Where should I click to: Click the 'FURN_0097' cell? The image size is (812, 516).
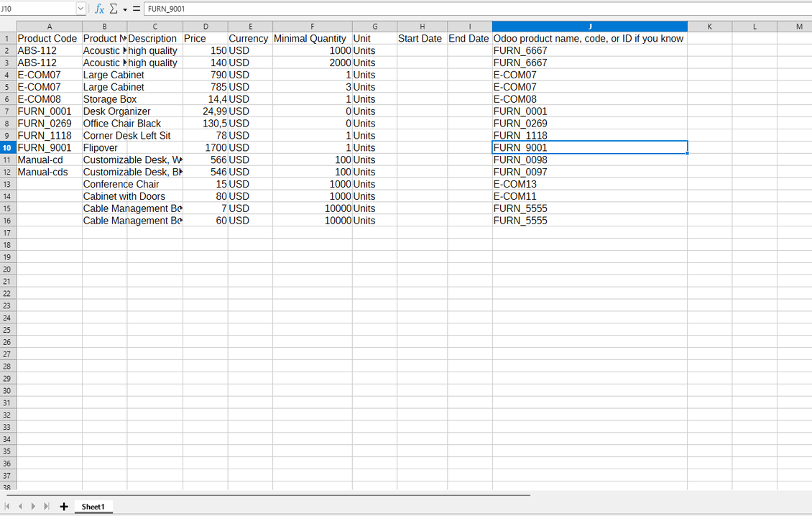click(x=590, y=172)
